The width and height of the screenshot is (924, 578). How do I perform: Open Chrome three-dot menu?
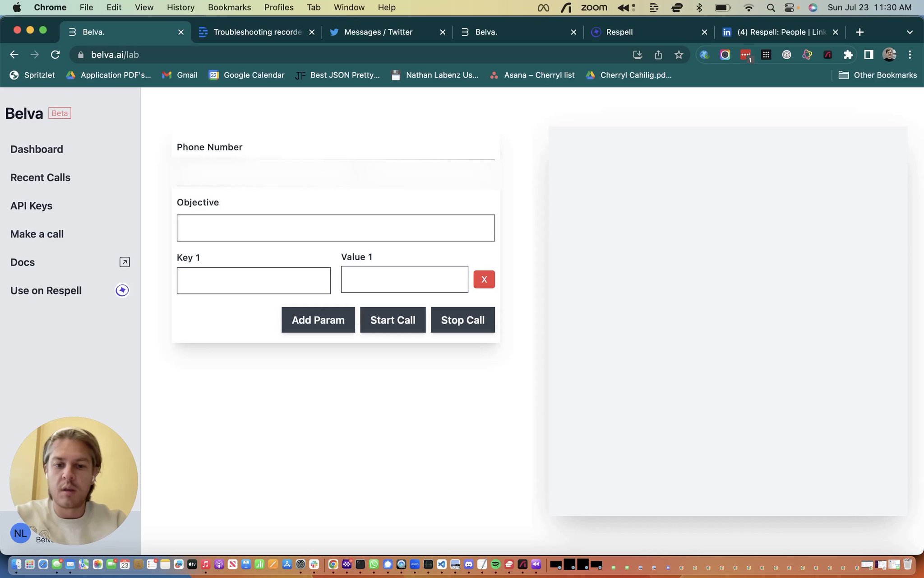pos(910,55)
